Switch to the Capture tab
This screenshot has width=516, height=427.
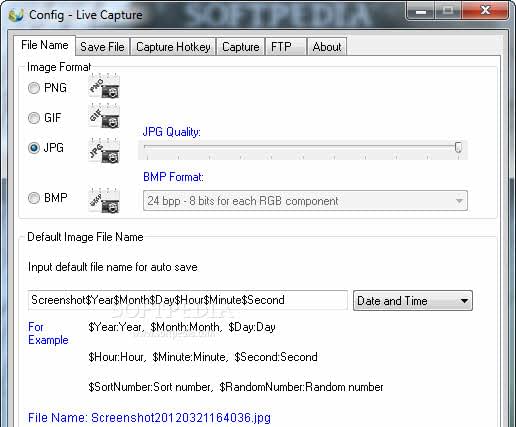pyautogui.click(x=241, y=47)
